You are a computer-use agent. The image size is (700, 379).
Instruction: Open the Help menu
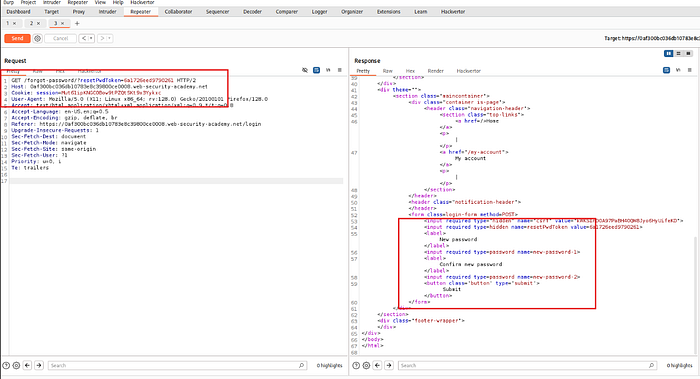[x=118, y=3]
